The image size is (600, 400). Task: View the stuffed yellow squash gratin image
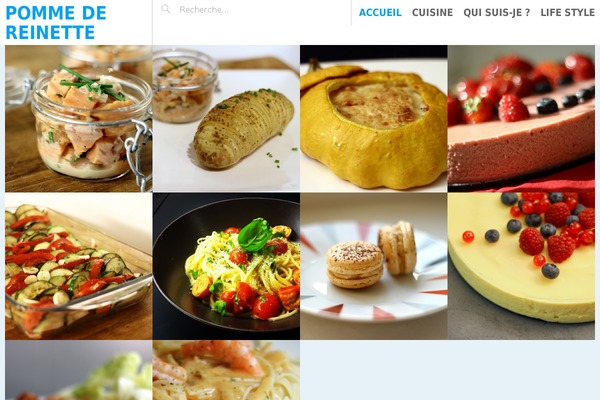click(374, 118)
